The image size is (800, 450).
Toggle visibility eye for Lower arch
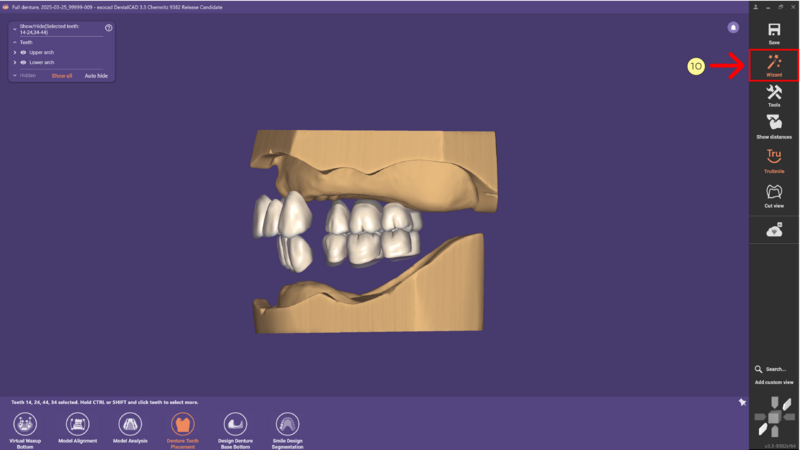(23, 62)
